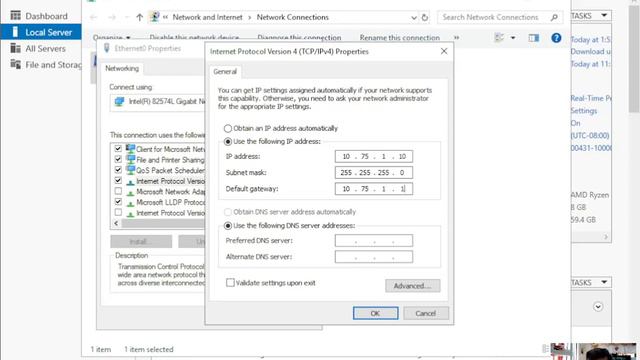Select File and Printer Sharing icon
Viewport: 640px width, 360px height.
130,159
